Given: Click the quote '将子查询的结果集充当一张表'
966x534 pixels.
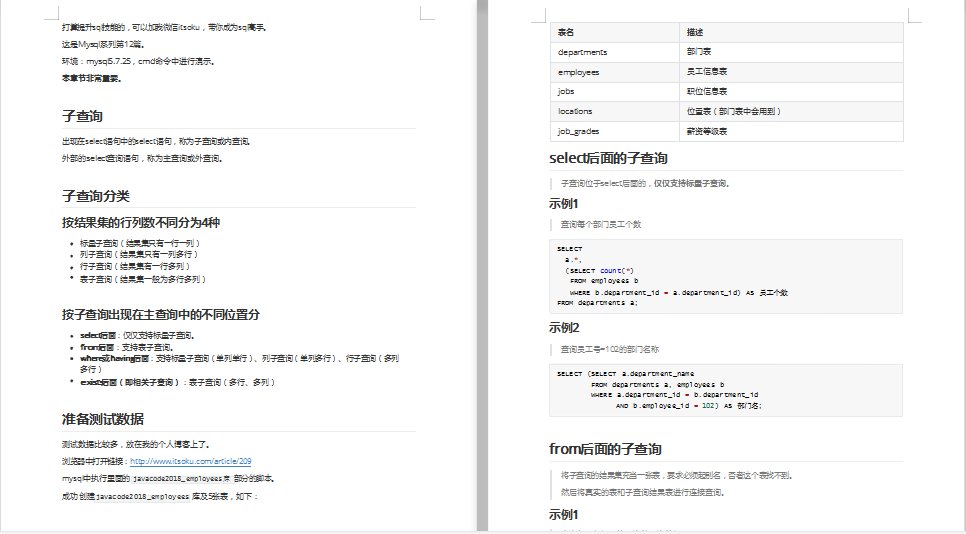Looking at the screenshot, I should [x=677, y=475].
